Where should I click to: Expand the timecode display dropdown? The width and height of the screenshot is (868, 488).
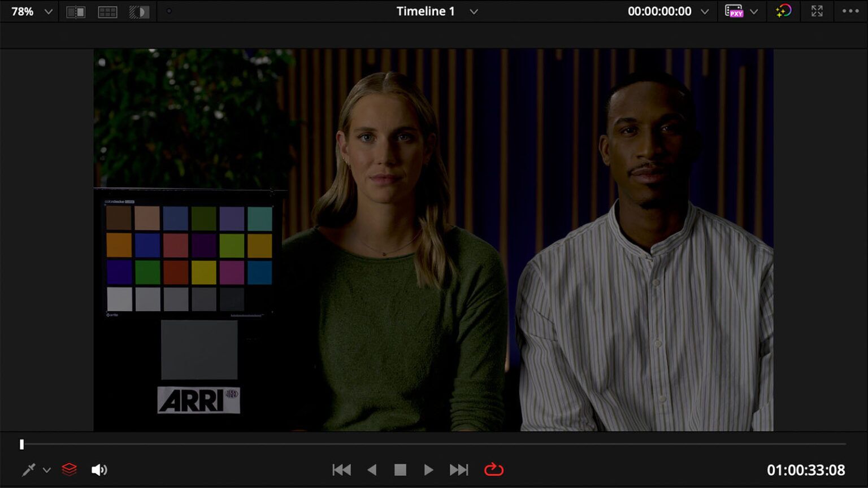705,11
